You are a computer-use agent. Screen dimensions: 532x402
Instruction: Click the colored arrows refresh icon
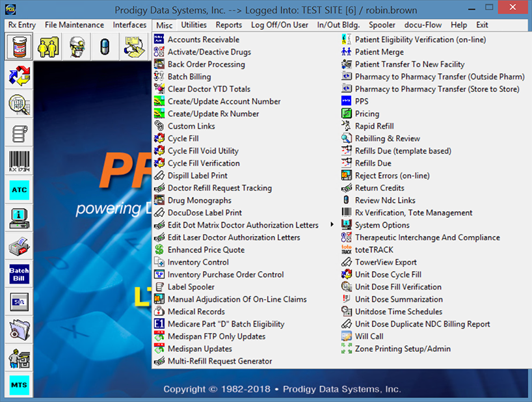(x=19, y=77)
